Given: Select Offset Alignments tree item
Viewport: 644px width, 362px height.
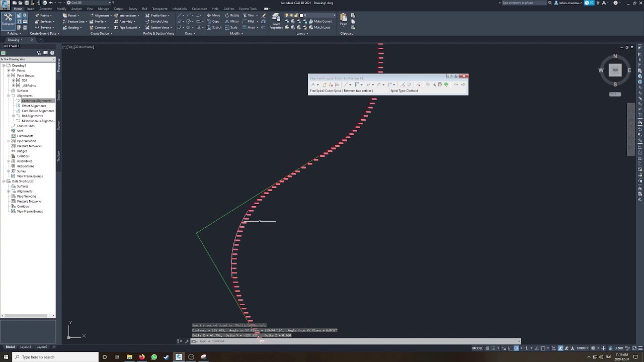Looking at the screenshot, I should click(x=34, y=106).
